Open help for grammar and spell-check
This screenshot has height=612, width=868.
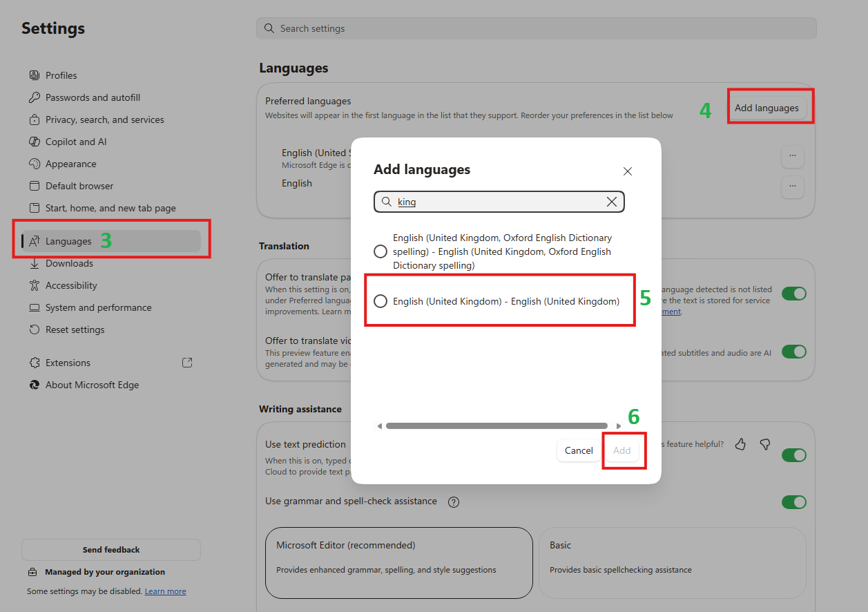[x=454, y=501]
